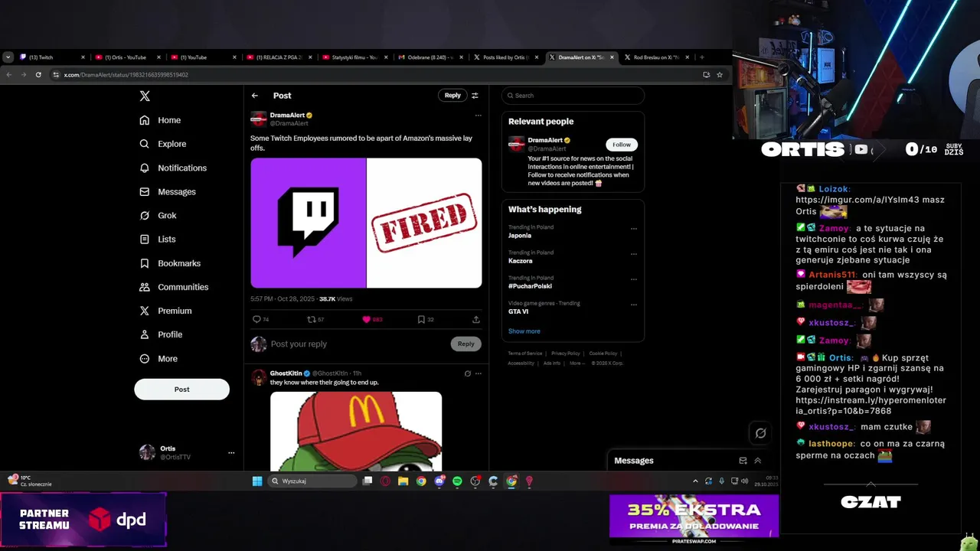Compose new message icon in Messages bar
Image resolution: width=980 pixels, height=551 pixels.
click(x=743, y=461)
